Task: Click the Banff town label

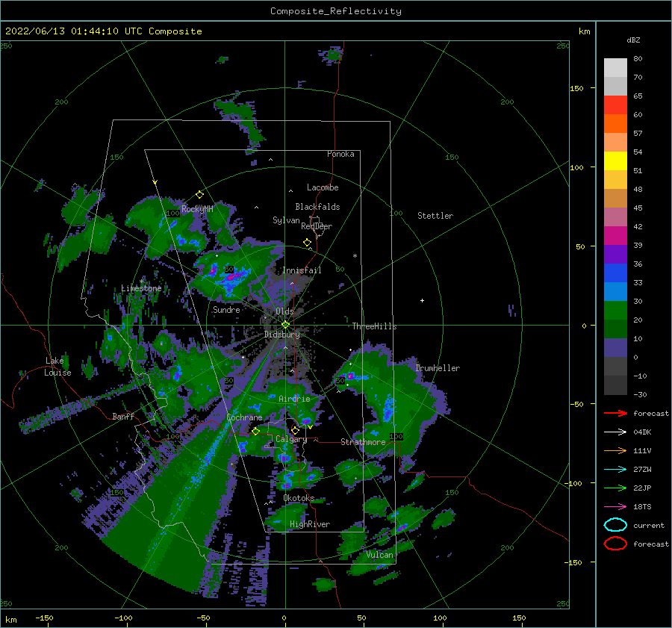Action: [x=123, y=416]
